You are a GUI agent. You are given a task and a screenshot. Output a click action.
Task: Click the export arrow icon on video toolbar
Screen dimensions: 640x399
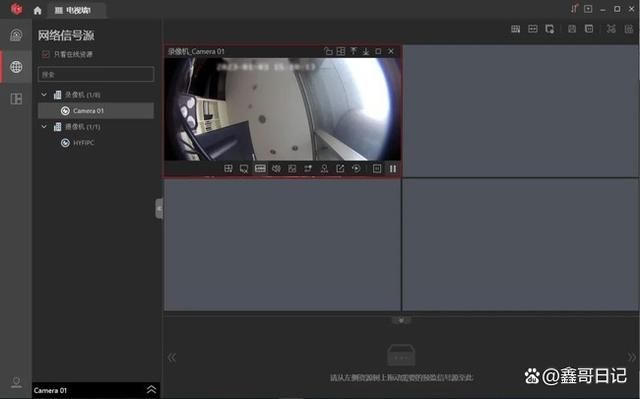click(340, 168)
